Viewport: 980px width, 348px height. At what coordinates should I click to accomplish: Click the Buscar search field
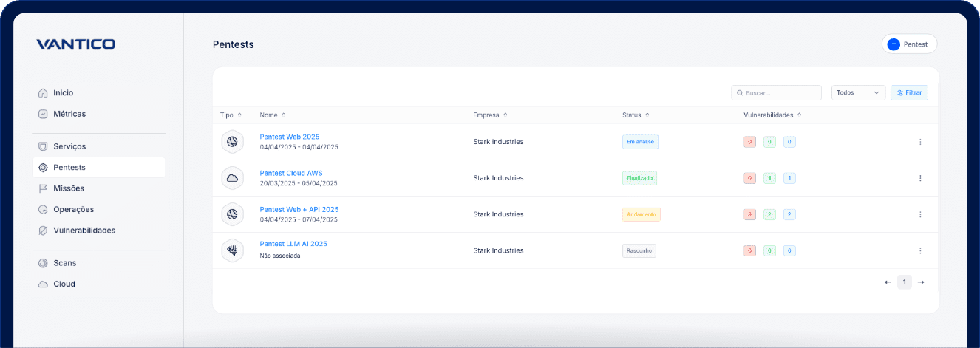[776, 92]
